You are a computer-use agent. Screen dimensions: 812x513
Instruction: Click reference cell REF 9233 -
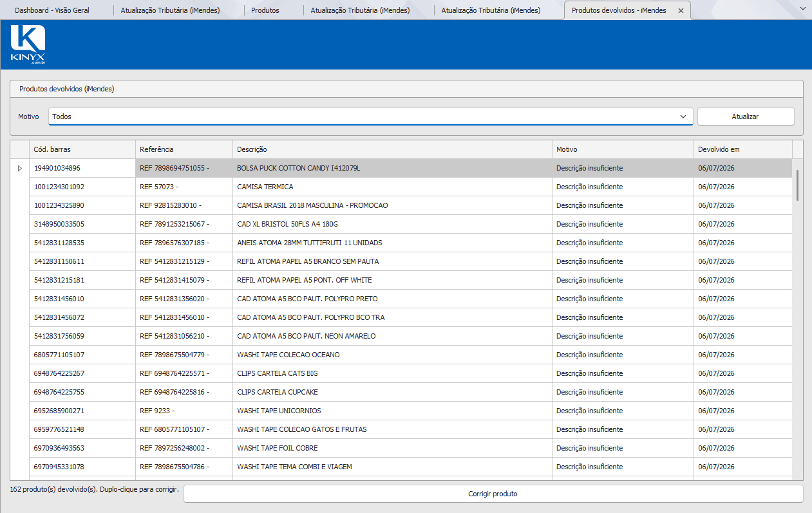pos(184,411)
